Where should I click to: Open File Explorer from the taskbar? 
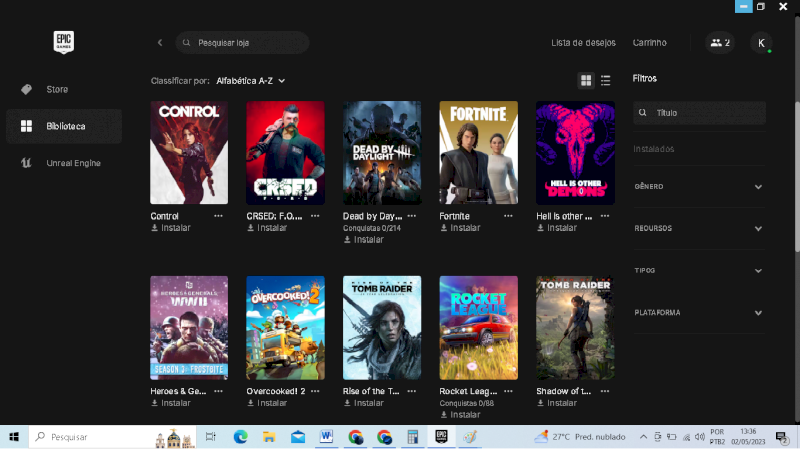(269, 437)
